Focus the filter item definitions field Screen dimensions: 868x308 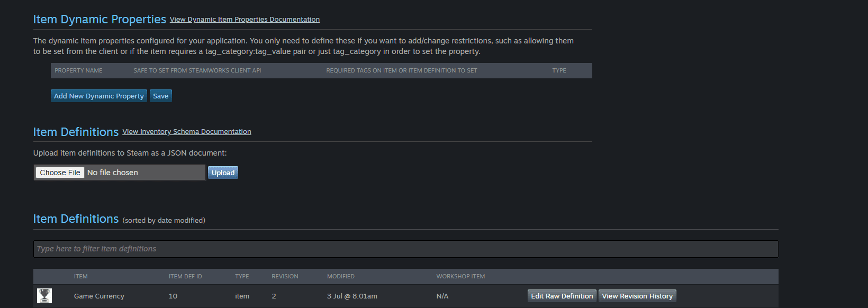(405, 249)
